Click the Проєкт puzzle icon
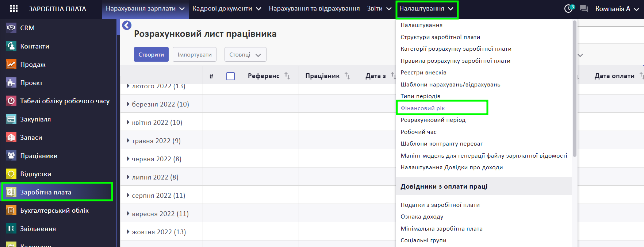644x247 pixels. click(11, 82)
